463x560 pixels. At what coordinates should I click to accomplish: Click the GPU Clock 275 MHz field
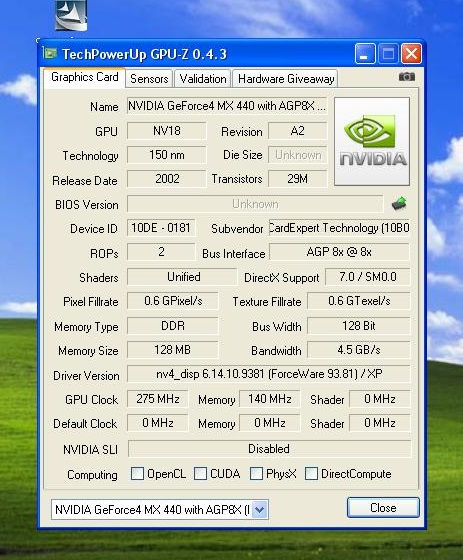(158, 399)
